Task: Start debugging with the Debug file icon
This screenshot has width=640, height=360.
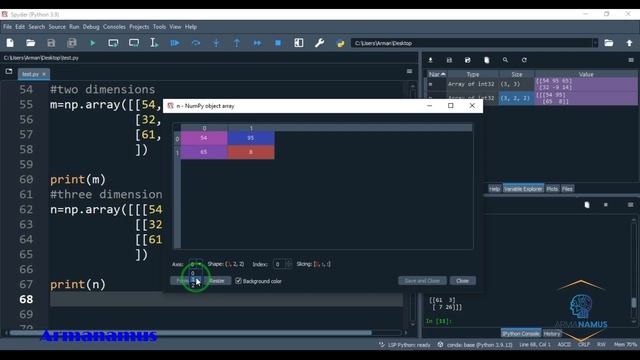Action: point(175,43)
